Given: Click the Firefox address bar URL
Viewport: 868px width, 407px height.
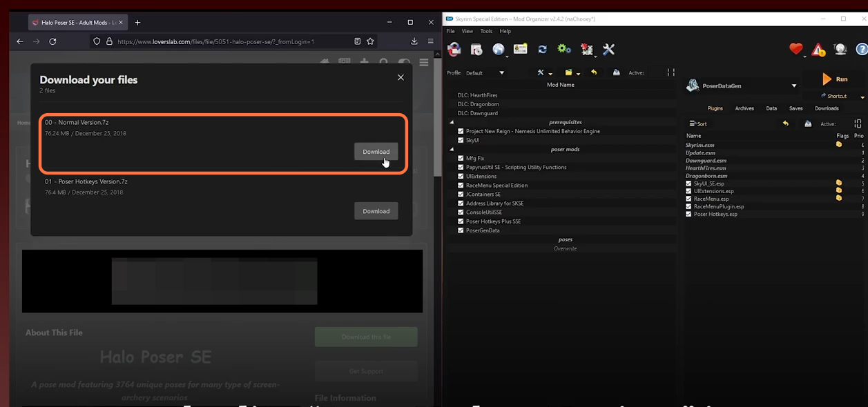Looking at the screenshot, I should [215, 41].
